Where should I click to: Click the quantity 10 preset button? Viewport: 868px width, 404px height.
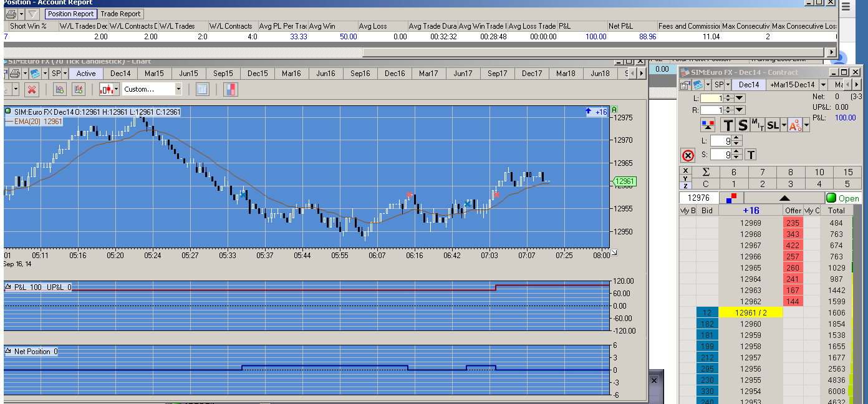(x=819, y=172)
